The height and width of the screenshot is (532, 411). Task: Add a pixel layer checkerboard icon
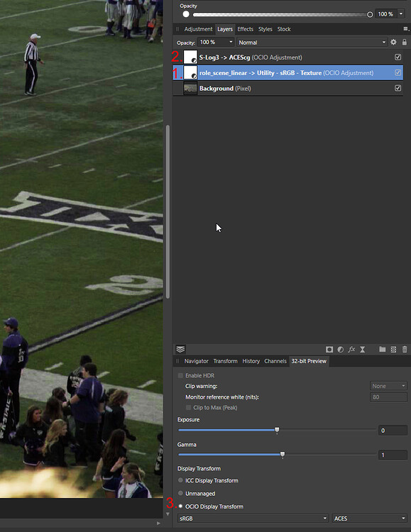(x=393, y=350)
